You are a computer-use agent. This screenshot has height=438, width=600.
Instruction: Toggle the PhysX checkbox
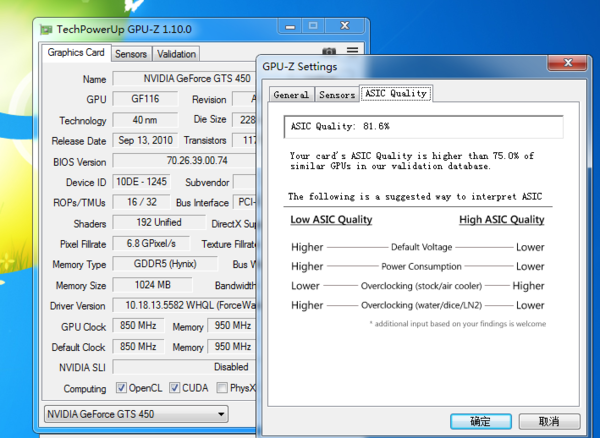point(222,388)
